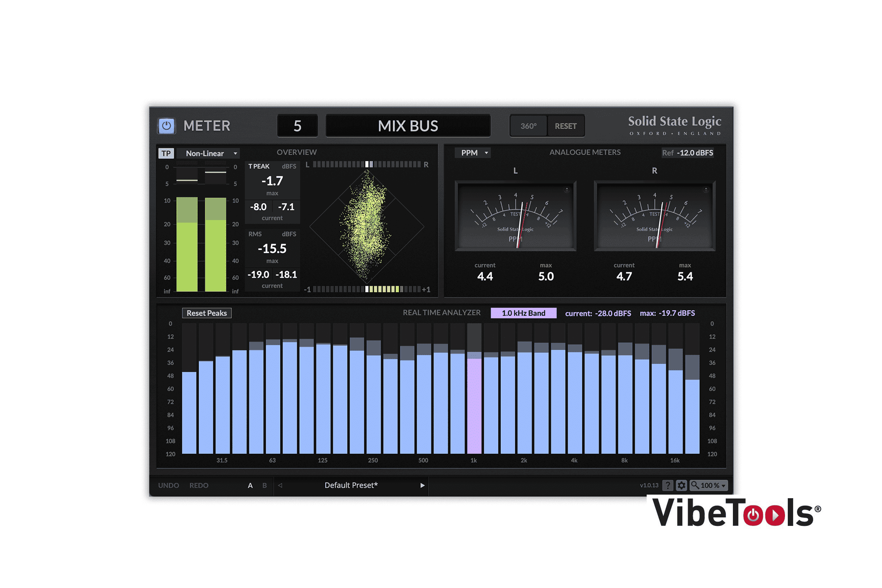Click left meter current value 4.4
882x588 pixels.
(485, 276)
